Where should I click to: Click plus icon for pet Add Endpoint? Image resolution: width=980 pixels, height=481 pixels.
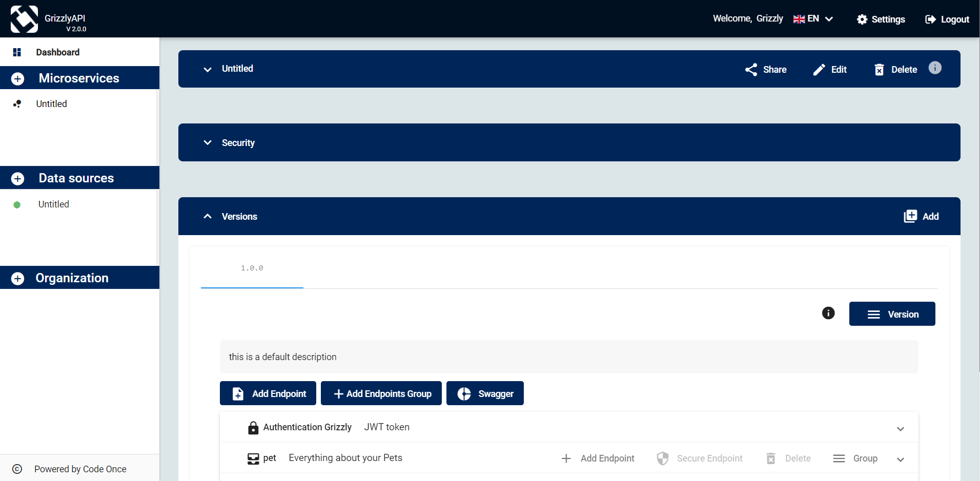[566, 458]
